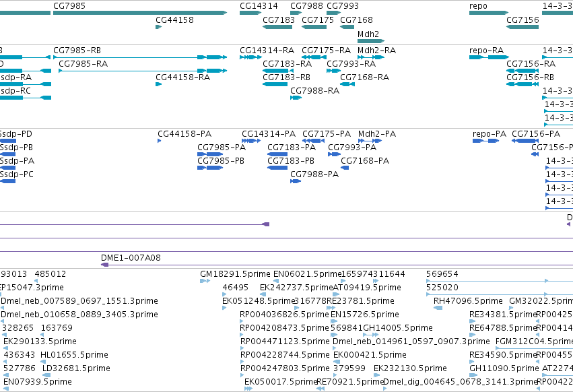Open the Mdh2-RA transcript label
The image size is (573, 392).
click(x=377, y=51)
